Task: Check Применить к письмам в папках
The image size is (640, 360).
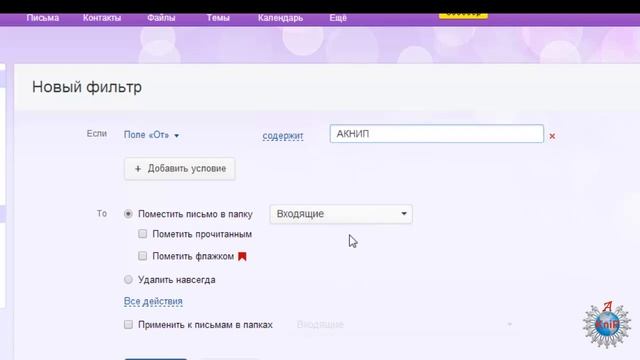Action: (x=128, y=324)
